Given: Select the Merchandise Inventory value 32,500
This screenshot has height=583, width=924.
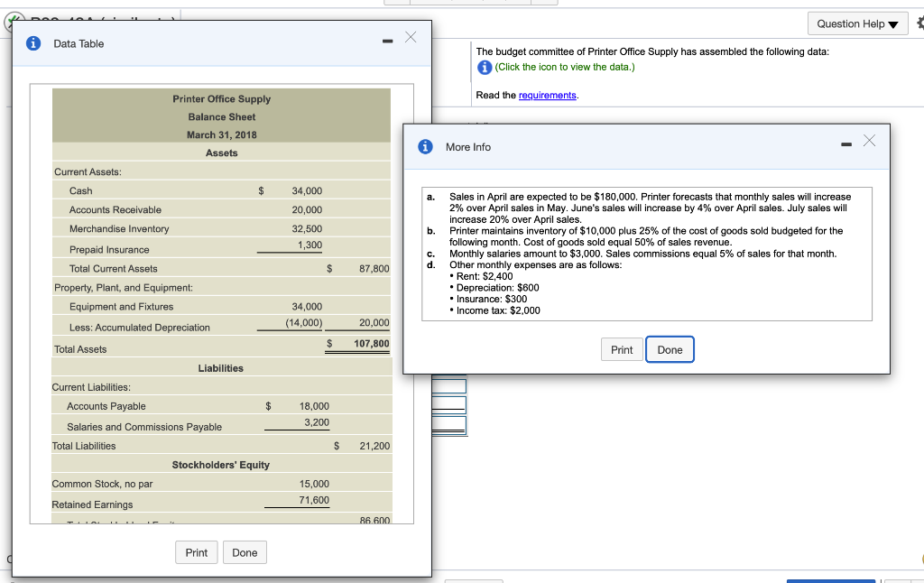Looking at the screenshot, I should pyautogui.click(x=307, y=228).
